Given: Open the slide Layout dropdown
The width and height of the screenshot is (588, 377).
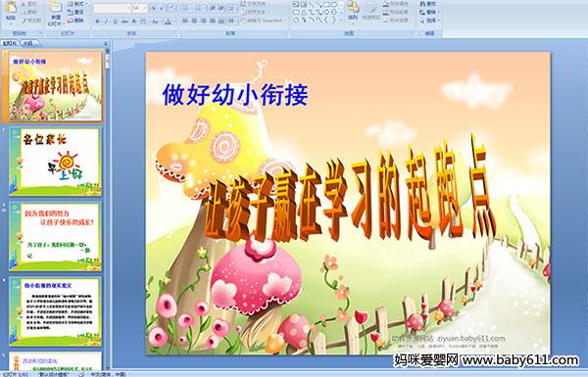Looking at the screenshot, I should click(x=76, y=4).
